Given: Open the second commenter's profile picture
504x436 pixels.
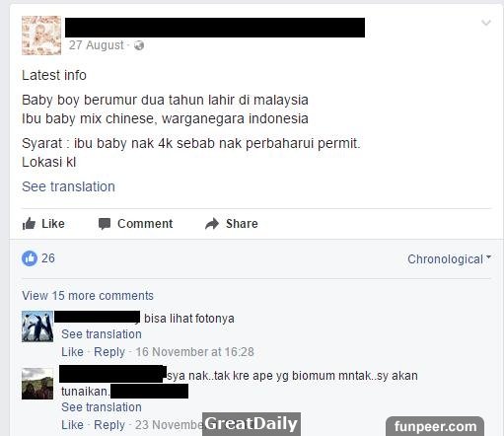Looking at the screenshot, I should click(37, 384).
